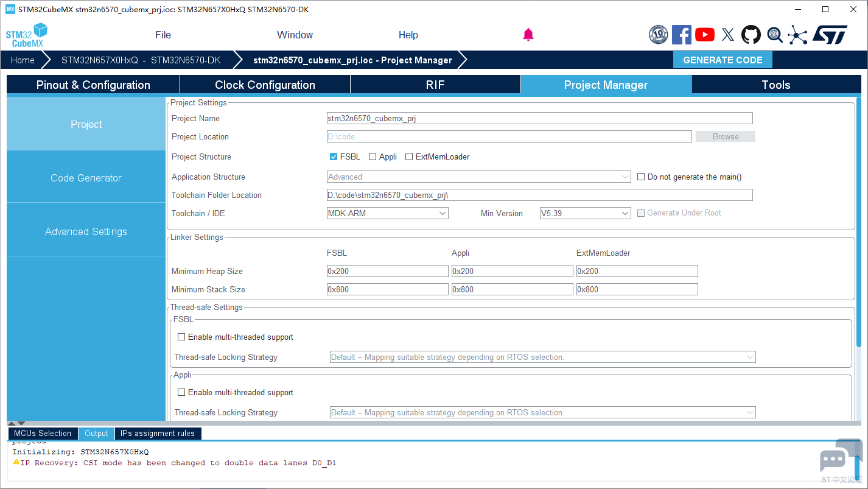Click the ST community network icon
This screenshot has height=489, width=868.
[797, 35]
